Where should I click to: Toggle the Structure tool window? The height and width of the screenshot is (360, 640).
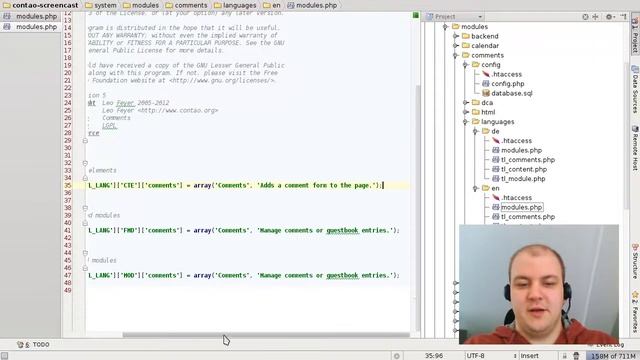(x=635, y=261)
